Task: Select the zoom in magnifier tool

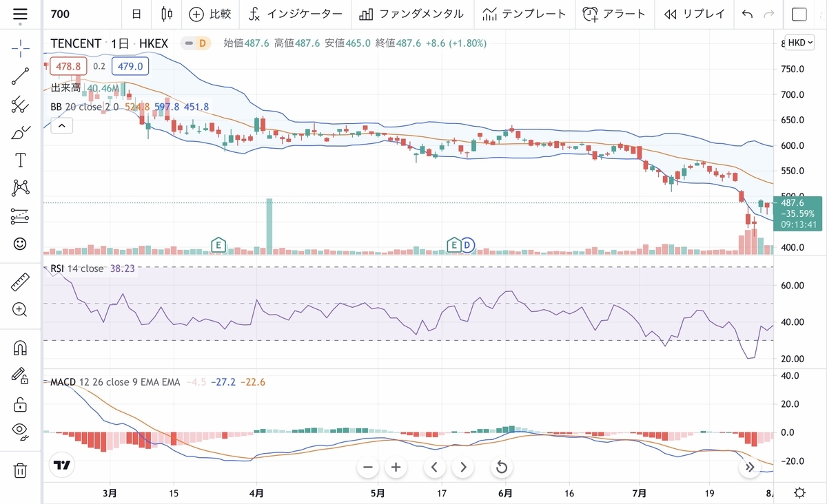Action: coord(21,309)
